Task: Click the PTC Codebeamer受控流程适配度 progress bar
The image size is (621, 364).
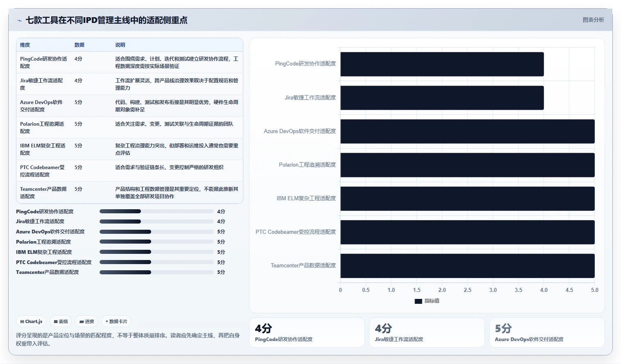Action: coord(156,262)
